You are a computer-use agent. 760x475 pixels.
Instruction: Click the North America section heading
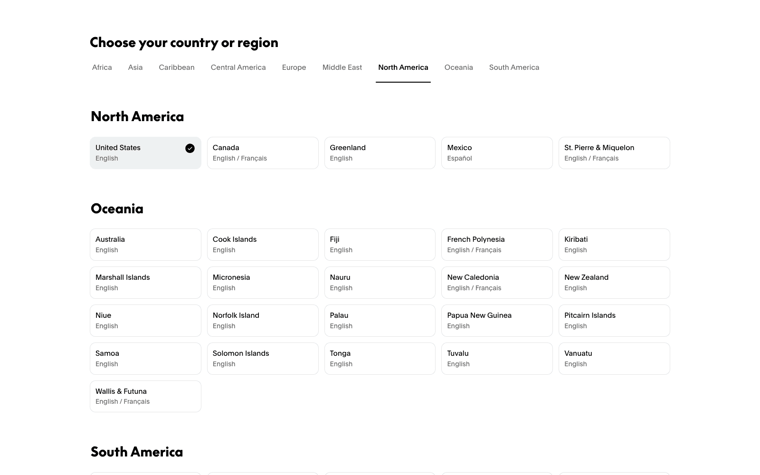point(137,116)
